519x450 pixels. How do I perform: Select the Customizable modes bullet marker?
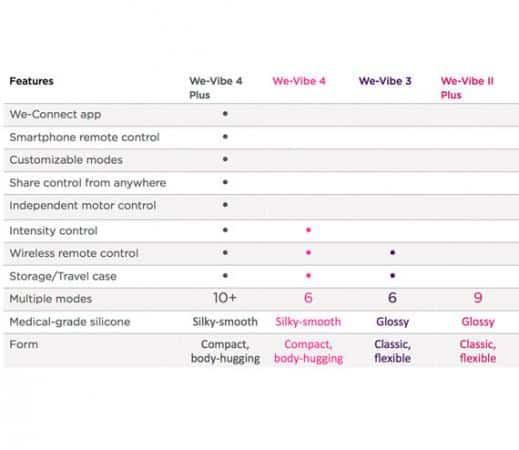tap(225, 159)
